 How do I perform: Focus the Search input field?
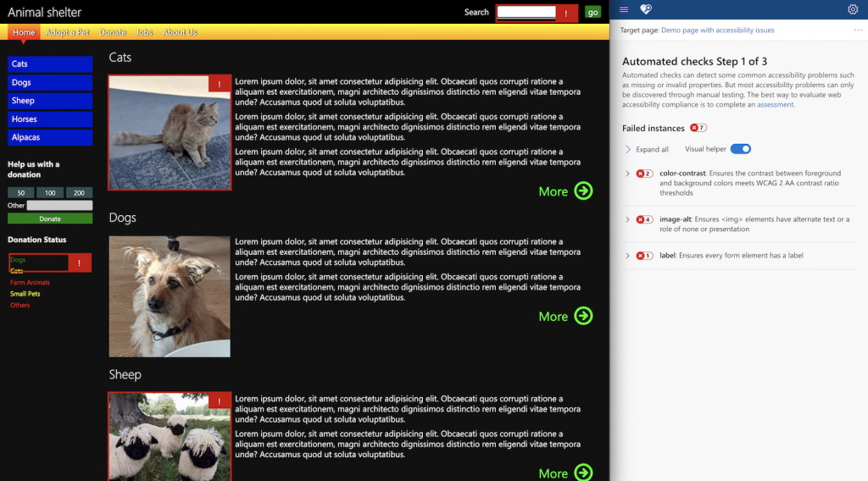[526, 12]
